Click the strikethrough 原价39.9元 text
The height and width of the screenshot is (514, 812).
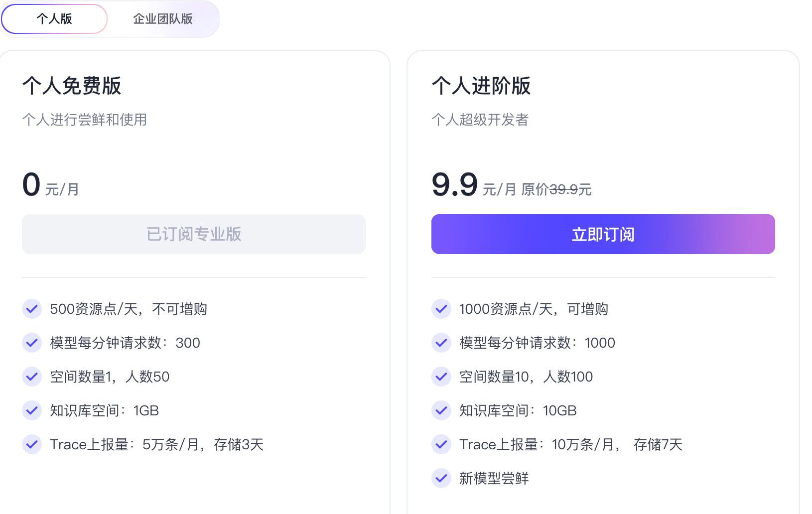coord(556,189)
